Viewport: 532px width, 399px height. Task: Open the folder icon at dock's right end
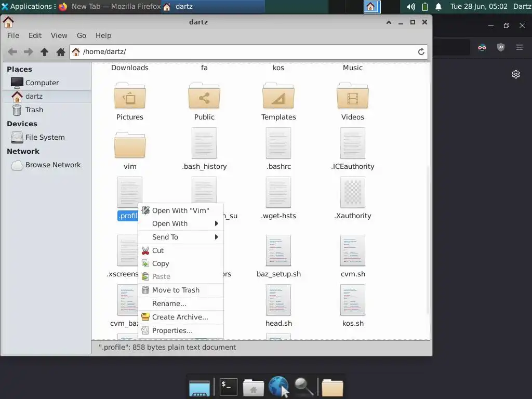click(x=332, y=388)
